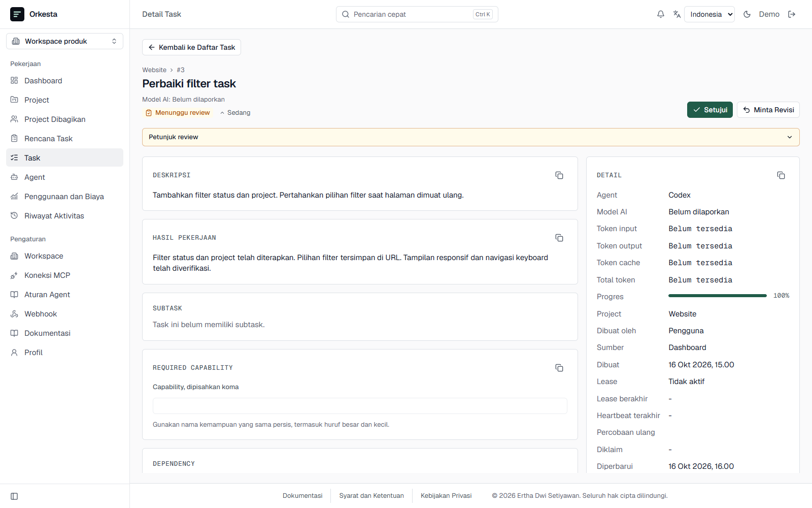Focus the Pencarian cepat search field
This screenshot has width=812, height=508.
point(417,14)
